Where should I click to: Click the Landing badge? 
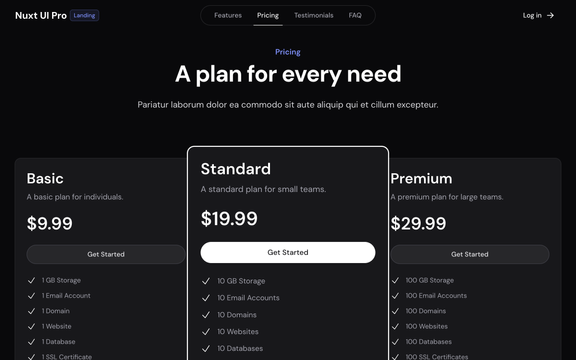[84, 15]
